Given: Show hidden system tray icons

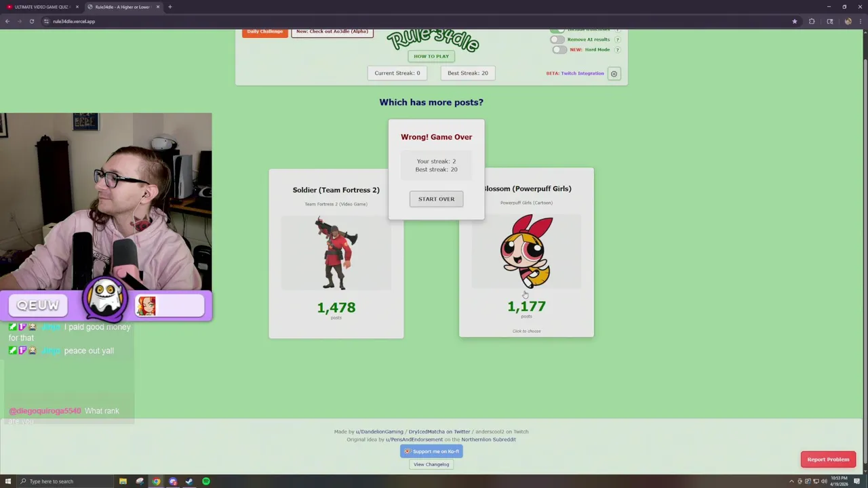Looking at the screenshot, I should 792,481.
